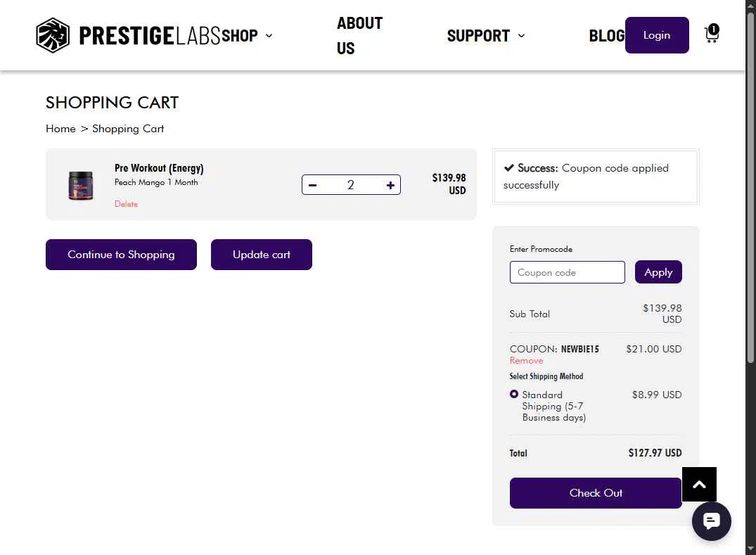The height and width of the screenshot is (555, 756).
Task: Click Continue to Shopping button
Action: click(121, 255)
